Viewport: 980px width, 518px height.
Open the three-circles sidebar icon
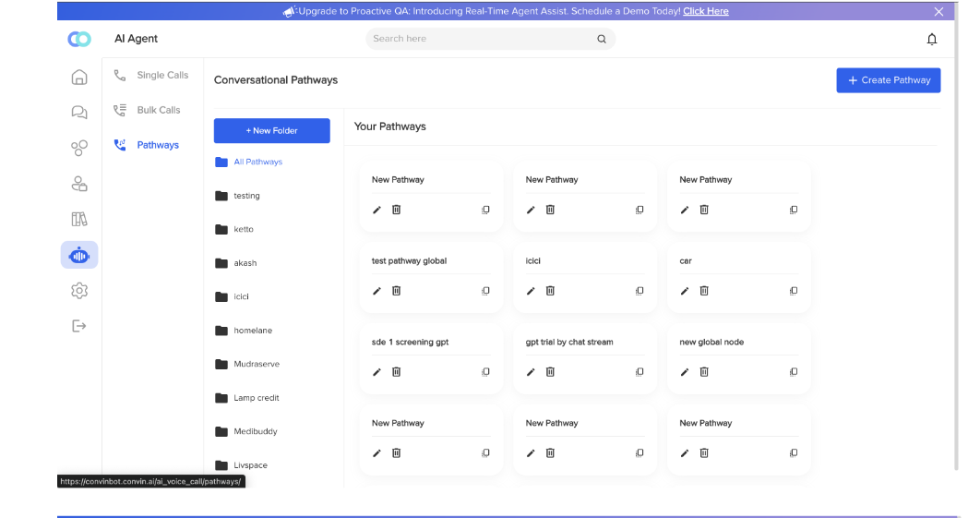(x=79, y=149)
